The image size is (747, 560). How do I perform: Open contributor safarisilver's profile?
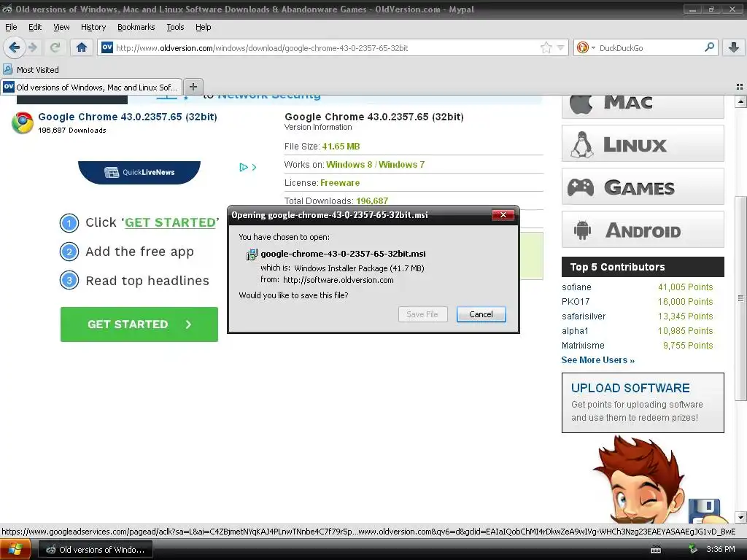point(584,316)
